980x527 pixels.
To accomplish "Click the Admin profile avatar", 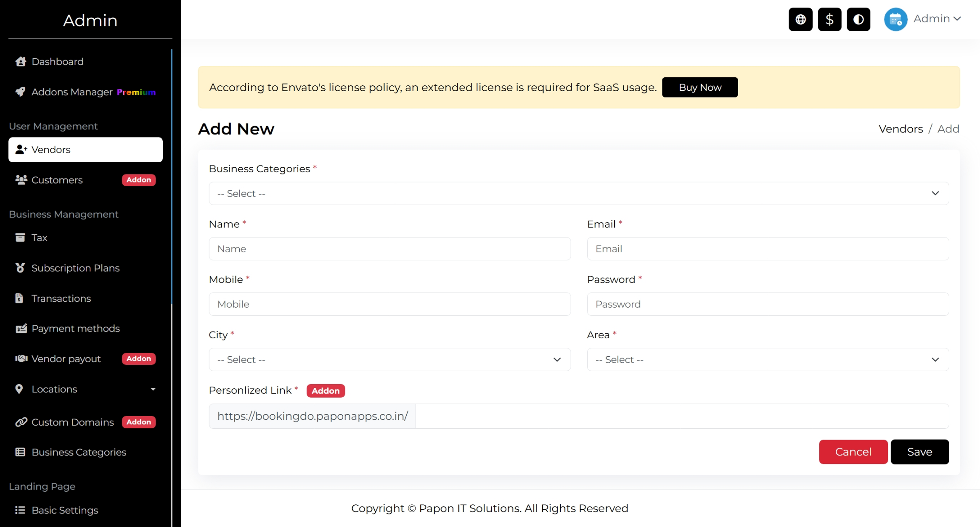I will 895,19.
